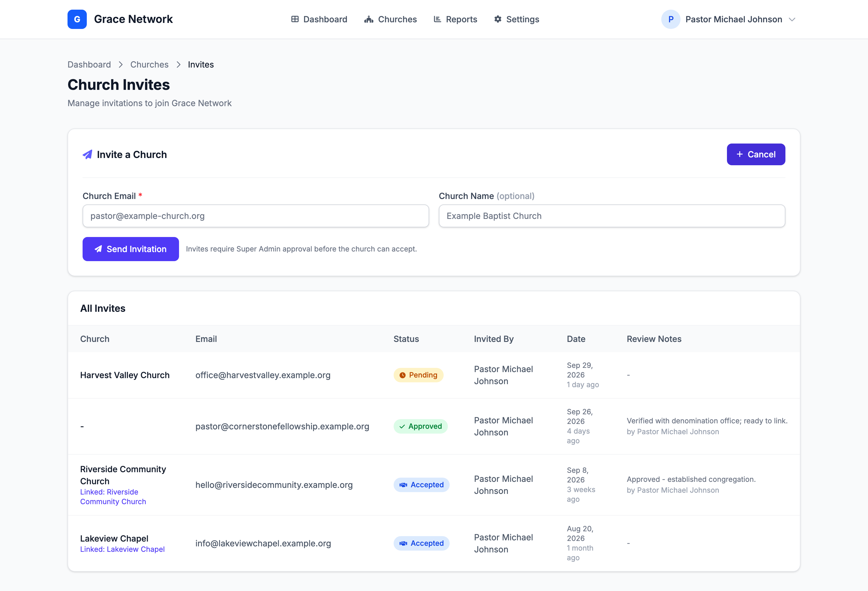Viewport: 868px width, 591px height.
Task: Expand the Pastor Michael Johnson user menu chevron
Action: (x=792, y=19)
